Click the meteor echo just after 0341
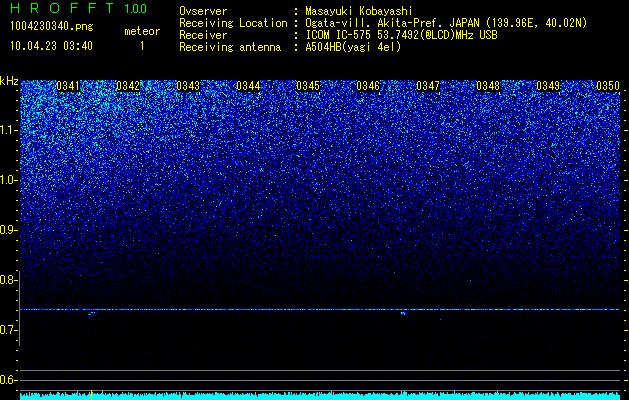Viewport: 629px width, 400px height. (x=93, y=313)
